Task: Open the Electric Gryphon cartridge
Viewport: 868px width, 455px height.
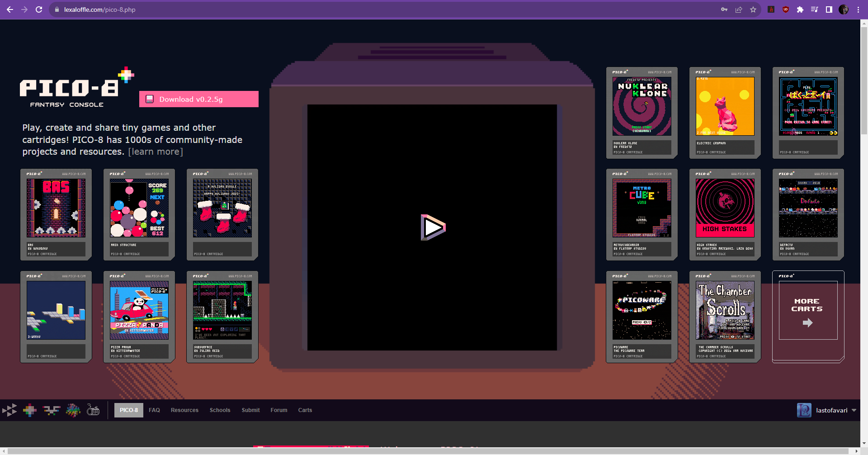Action: 725,113
